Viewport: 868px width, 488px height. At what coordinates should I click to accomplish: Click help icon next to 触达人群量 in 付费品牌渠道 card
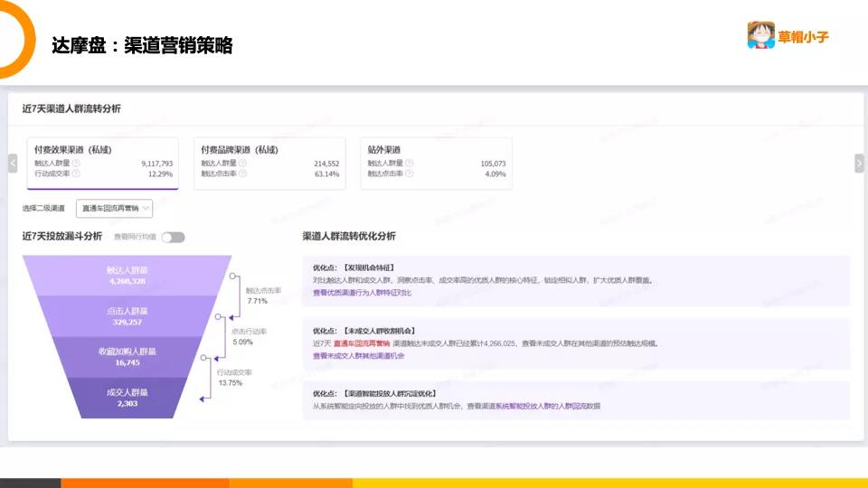(x=243, y=164)
